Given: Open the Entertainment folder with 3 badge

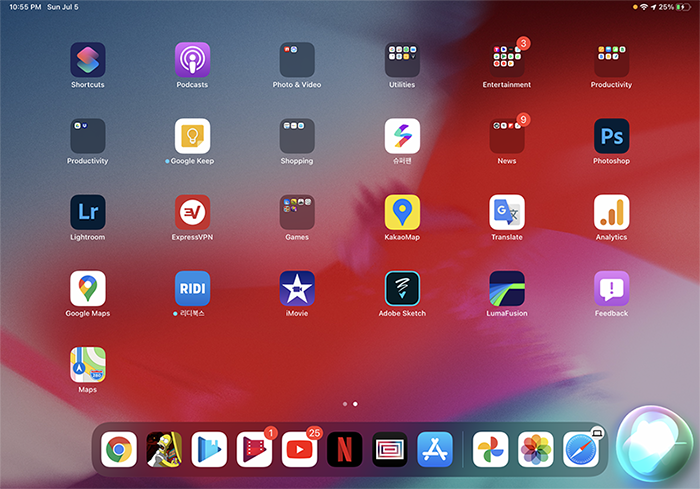Looking at the screenshot, I should (507, 60).
